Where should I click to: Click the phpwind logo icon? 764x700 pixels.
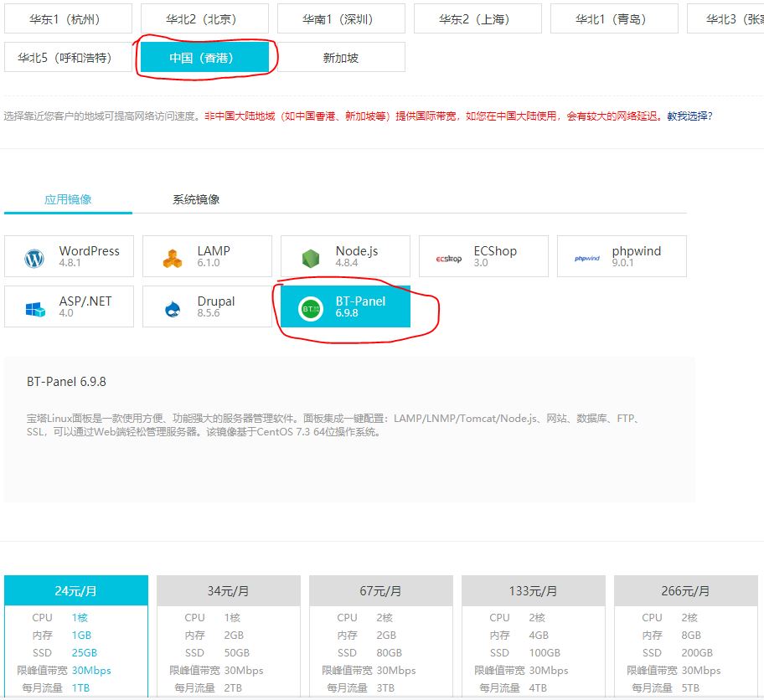click(587, 259)
